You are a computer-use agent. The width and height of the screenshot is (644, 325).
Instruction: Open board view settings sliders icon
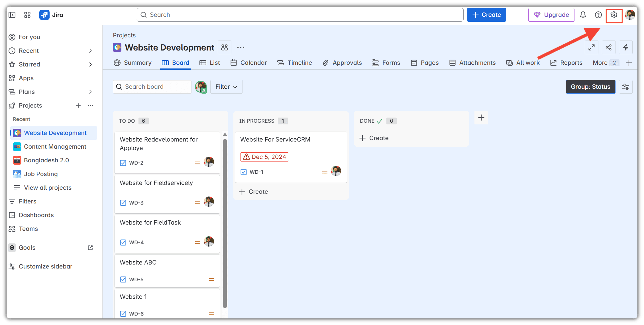626,87
